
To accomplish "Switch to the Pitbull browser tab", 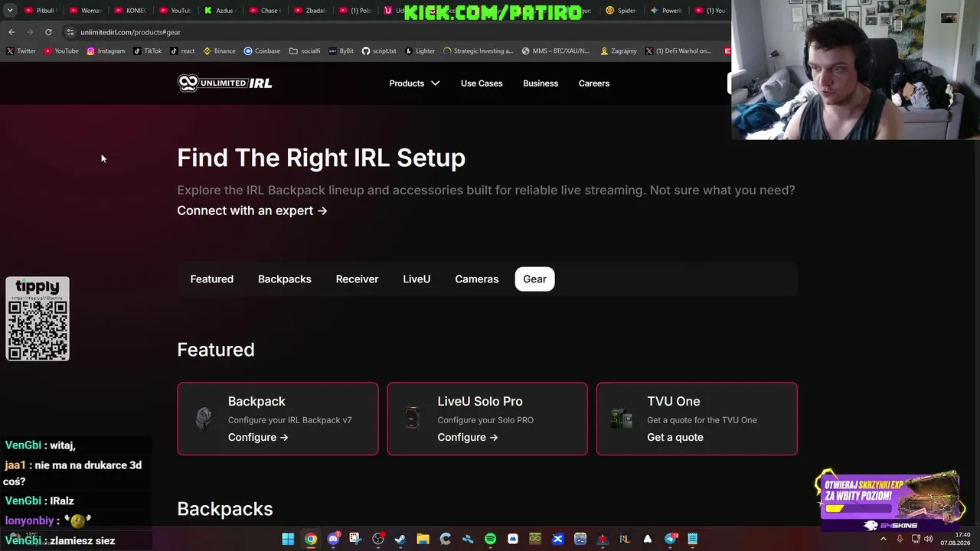I will 40,11.
